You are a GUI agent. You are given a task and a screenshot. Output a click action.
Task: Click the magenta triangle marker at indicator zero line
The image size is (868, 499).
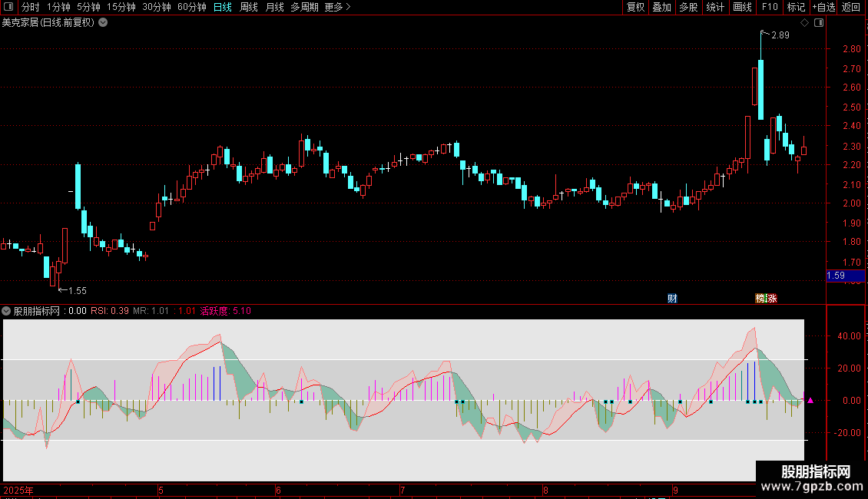click(x=810, y=400)
